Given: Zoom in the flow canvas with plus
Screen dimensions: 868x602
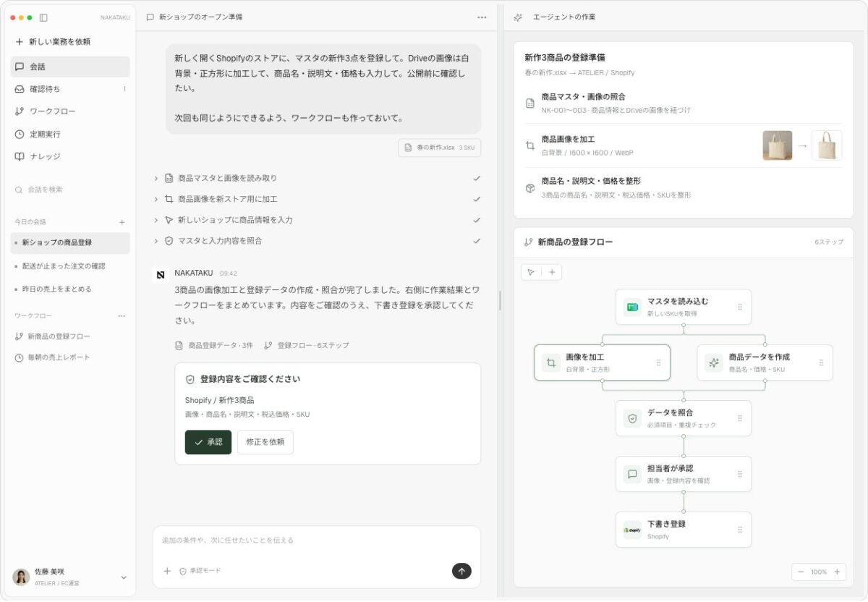Looking at the screenshot, I should (837, 572).
